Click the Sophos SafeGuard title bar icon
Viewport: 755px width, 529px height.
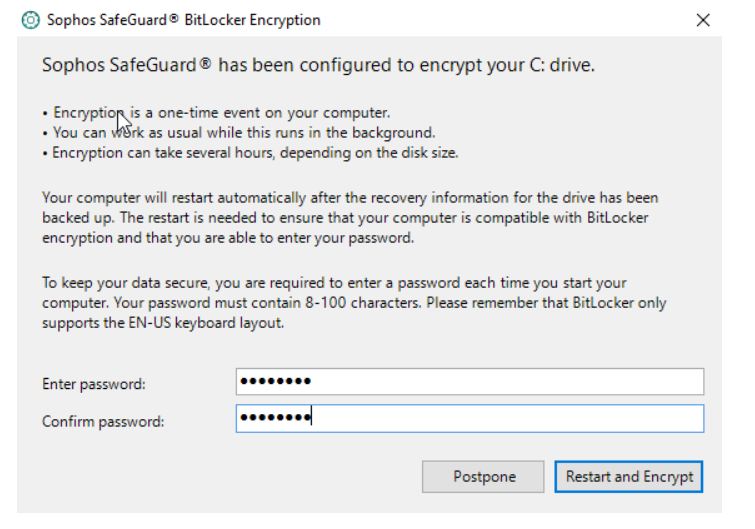[x=30, y=20]
